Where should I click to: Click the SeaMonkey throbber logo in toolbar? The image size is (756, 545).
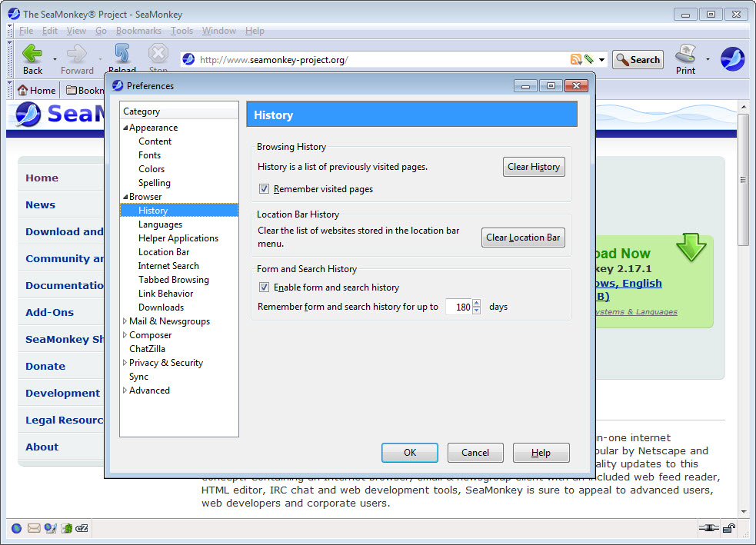(x=732, y=59)
